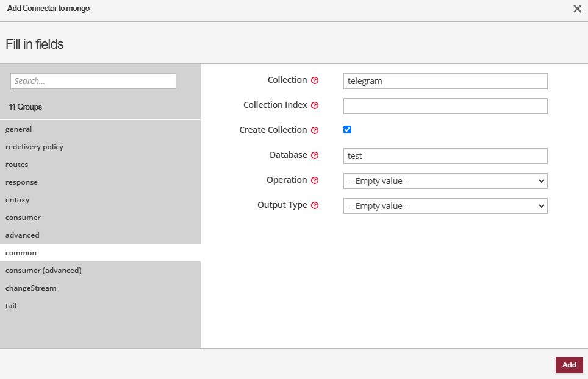Edit the Database text field
The width and height of the screenshot is (588, 379).
click(x=445, y=156)
